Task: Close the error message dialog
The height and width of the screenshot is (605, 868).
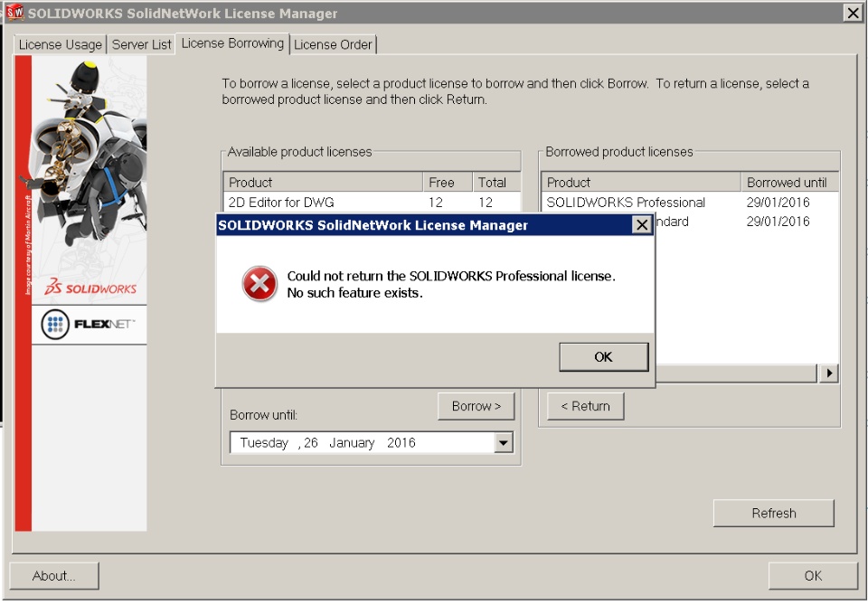Action: pos(642,225)
